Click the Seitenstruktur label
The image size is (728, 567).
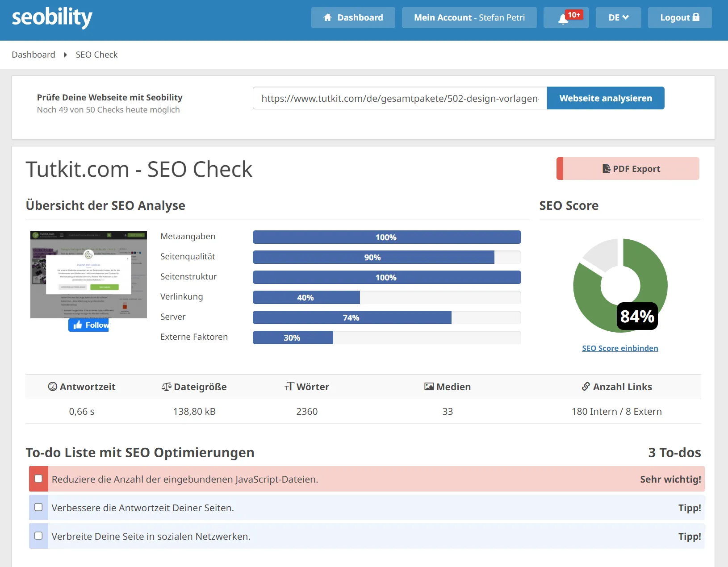(188, 277)
